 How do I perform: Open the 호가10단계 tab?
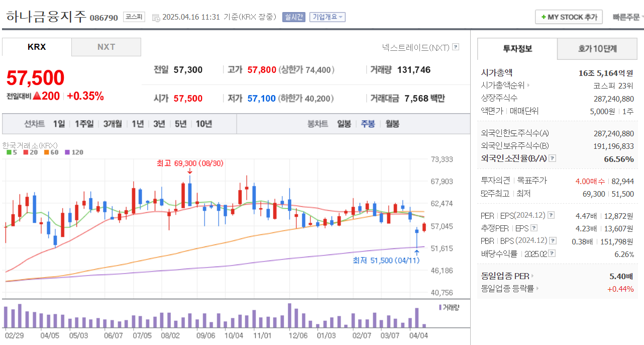pos(597,49)
